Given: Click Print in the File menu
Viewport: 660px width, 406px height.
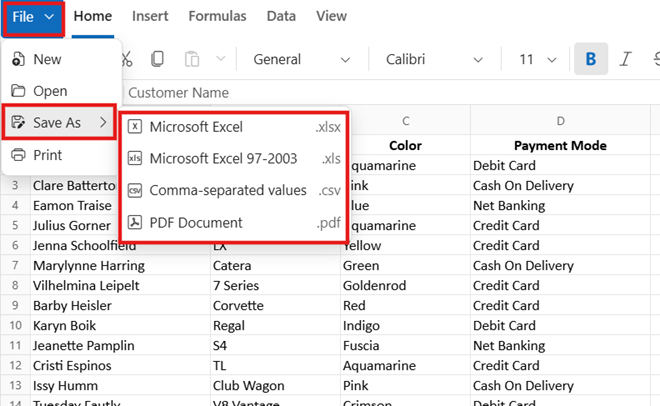Looking at the screenshot, I should (47, 155).
